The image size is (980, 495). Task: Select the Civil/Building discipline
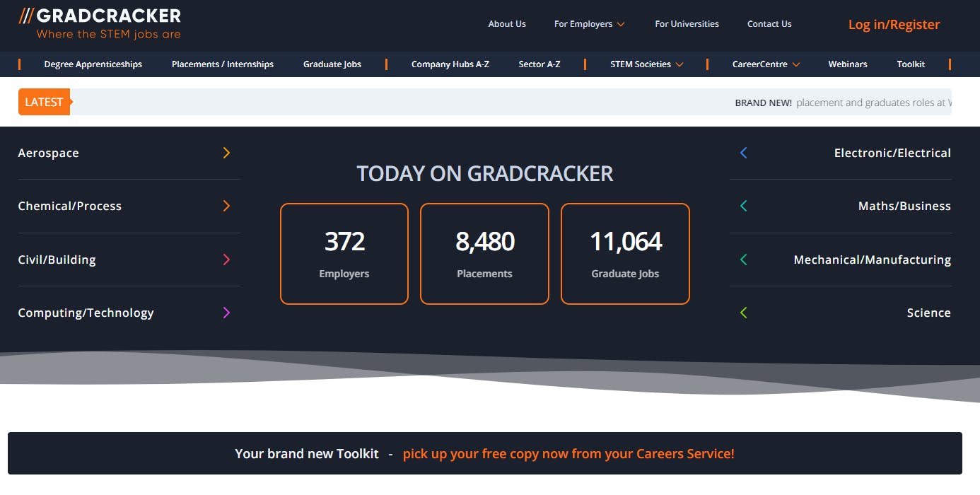(x=57, y=260)
